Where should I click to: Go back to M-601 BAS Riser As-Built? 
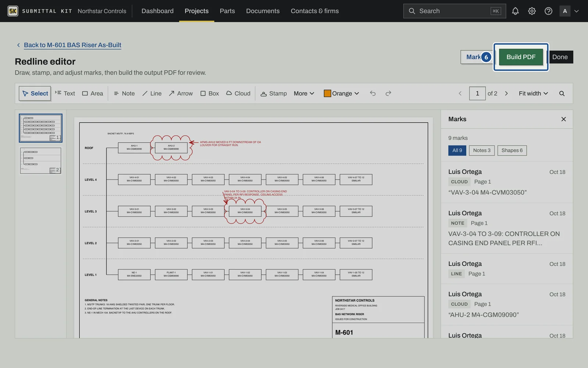[x=72, y=45]
